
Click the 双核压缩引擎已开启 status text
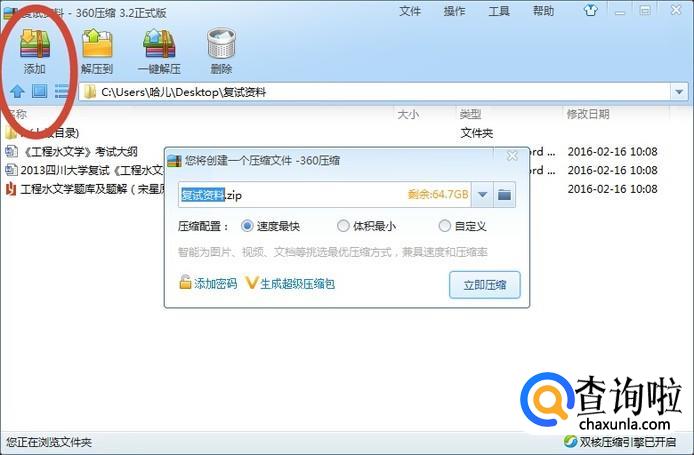pos(628,442)
